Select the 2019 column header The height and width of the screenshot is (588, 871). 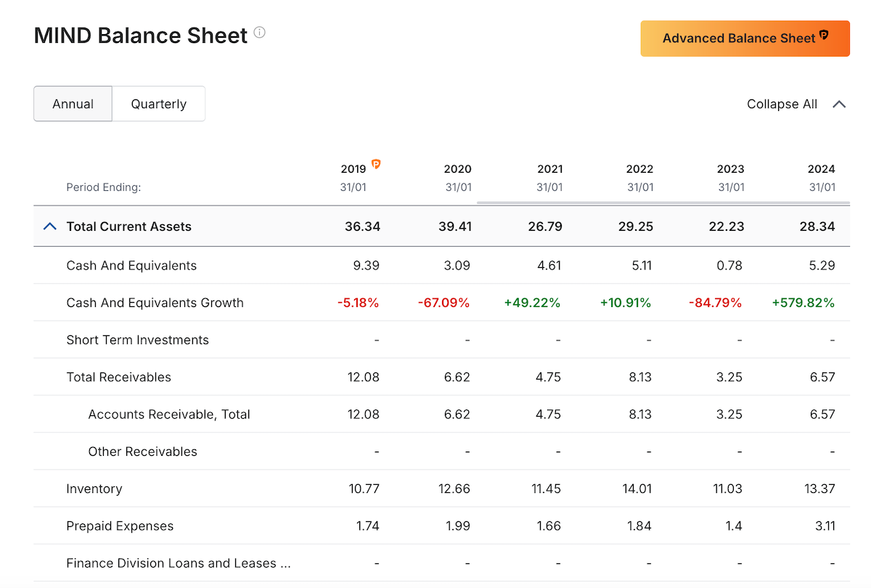point(353,169)
